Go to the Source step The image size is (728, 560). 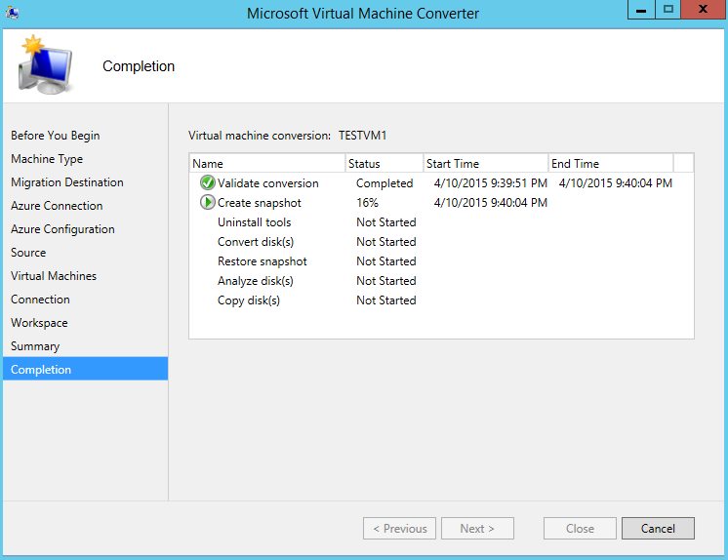click(x=28, y=253)
